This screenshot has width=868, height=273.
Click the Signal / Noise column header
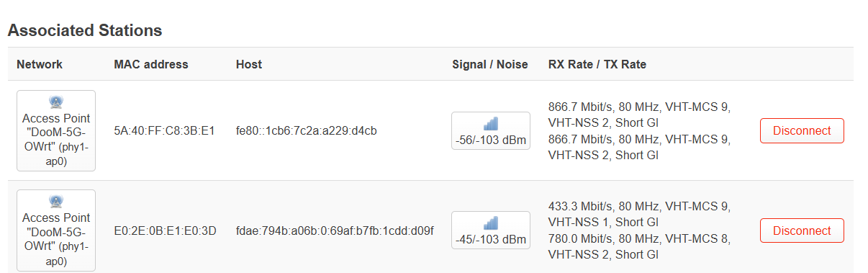pos(490,64)
